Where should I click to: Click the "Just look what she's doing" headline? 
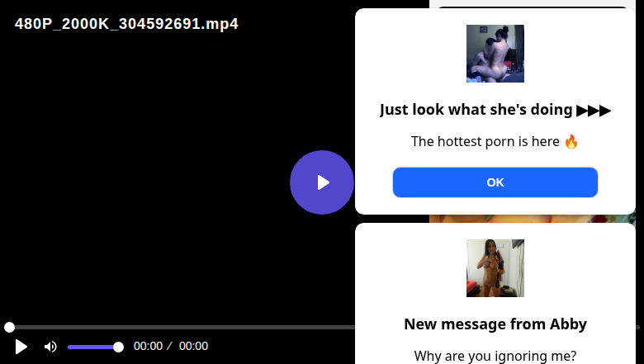[476, 110]
